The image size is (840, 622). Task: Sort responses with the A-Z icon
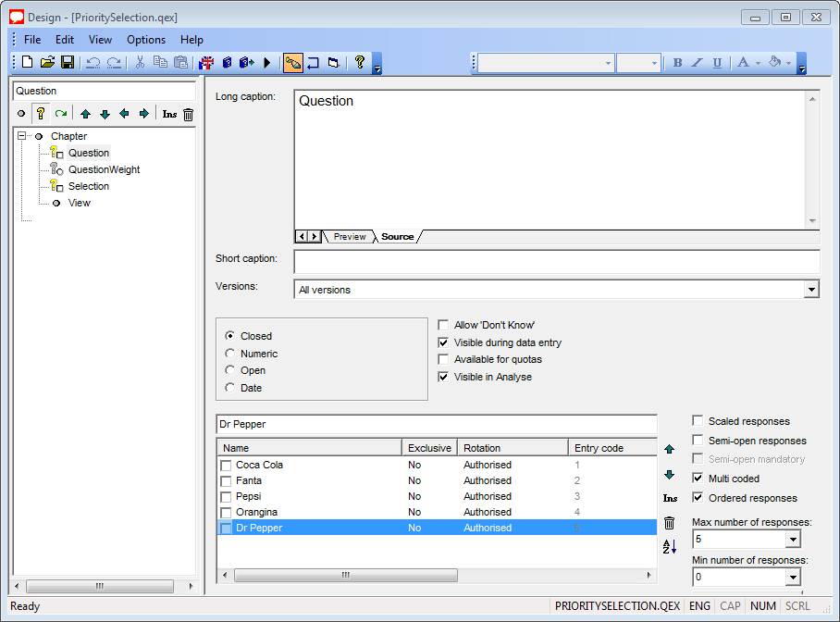point(670,547)
